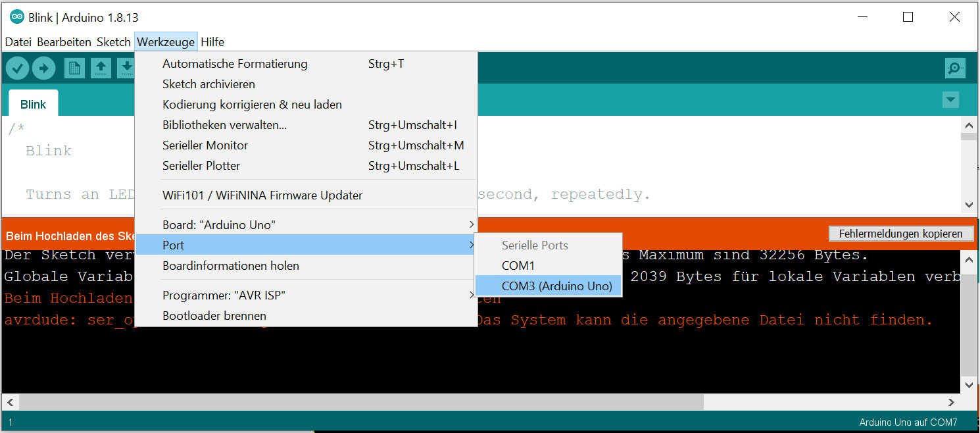Switch to the Blink sketch tab
The image size is (980, 433).
tap(33, 105)
